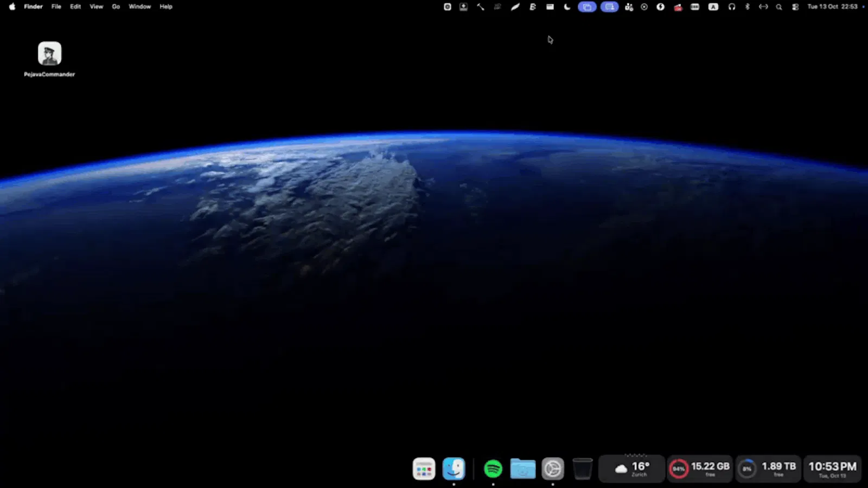
Task: Click the hammer icon in menu bar
Action: click(x=481, y=7)
